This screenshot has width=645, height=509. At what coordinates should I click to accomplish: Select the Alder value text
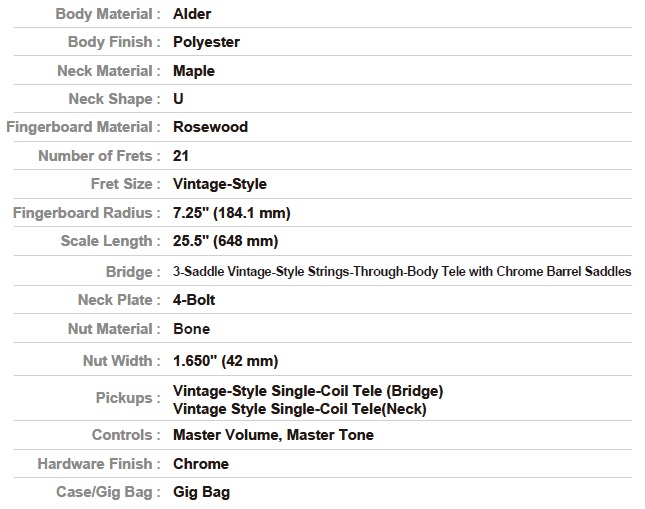[x=192, y=14]
